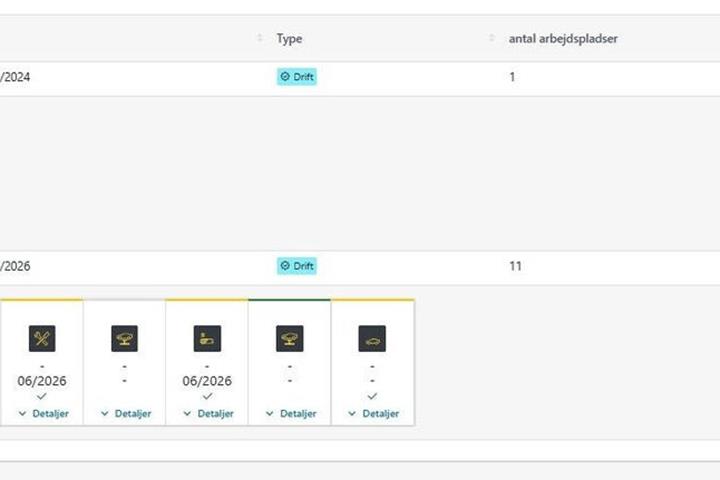Click 06/2026 in the third card

tap(207, 381)
